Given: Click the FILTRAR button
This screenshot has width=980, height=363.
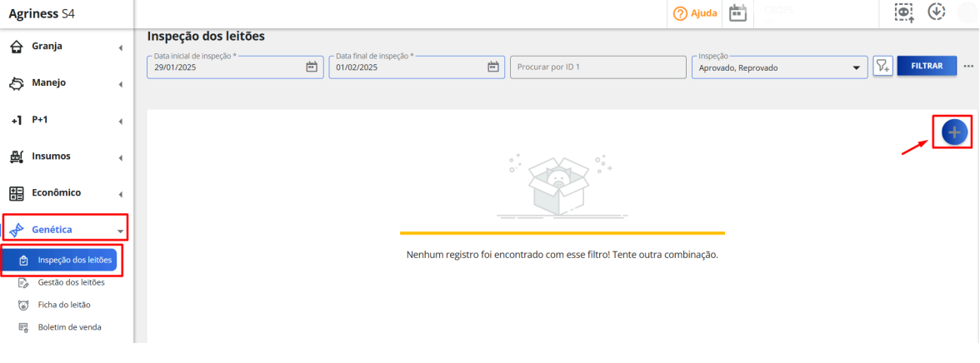Looking at the screenshot, I should [927, 66].
